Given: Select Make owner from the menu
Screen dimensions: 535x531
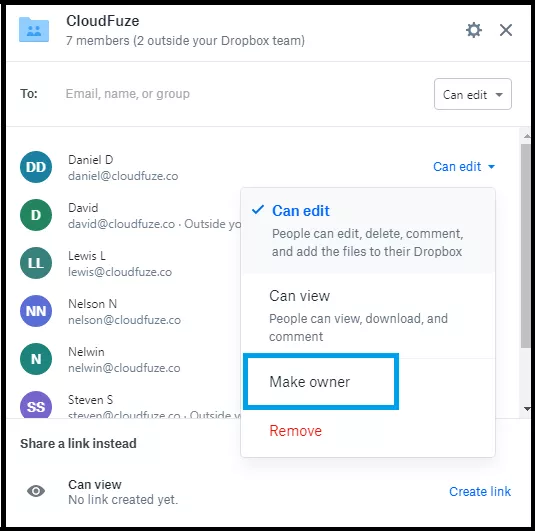Looking at the screenshot, I should 321,382.
